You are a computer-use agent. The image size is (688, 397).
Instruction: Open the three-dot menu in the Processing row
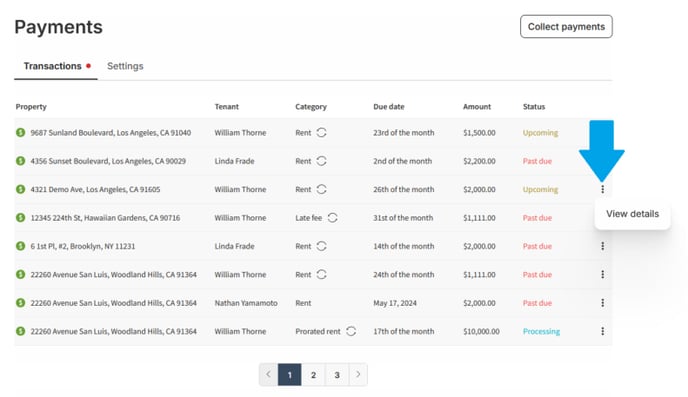point(602,331)
